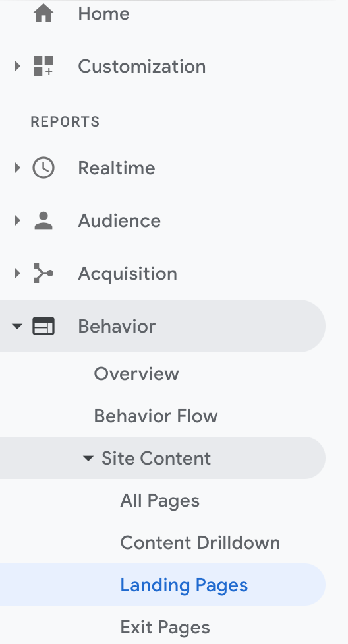The image size is (348, 644).
Task: Click the Home text label
Action: [x=104, y=14]
